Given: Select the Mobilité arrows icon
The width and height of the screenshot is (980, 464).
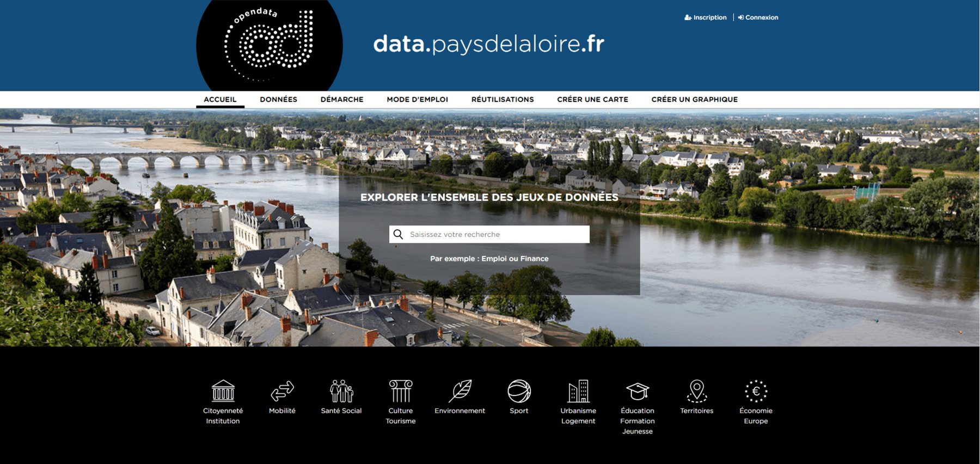Looking at the screenshot, I should pos(282,391).
